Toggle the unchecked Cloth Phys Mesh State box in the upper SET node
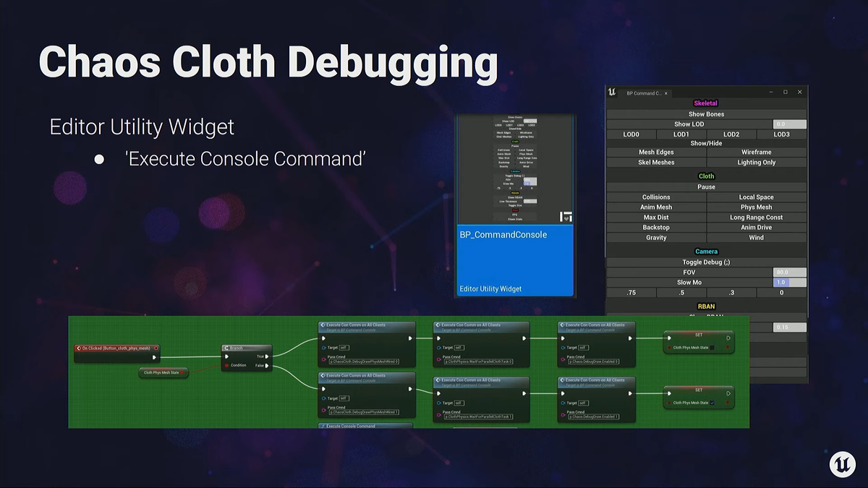Image resolution: width=868 pixels, height=488 pixels. click(x=712, y=348)
